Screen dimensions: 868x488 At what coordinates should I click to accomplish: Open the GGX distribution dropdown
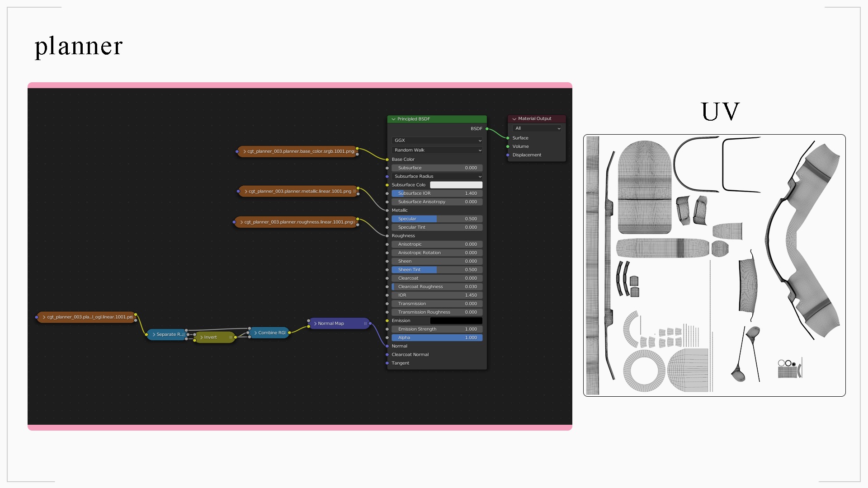437,141
